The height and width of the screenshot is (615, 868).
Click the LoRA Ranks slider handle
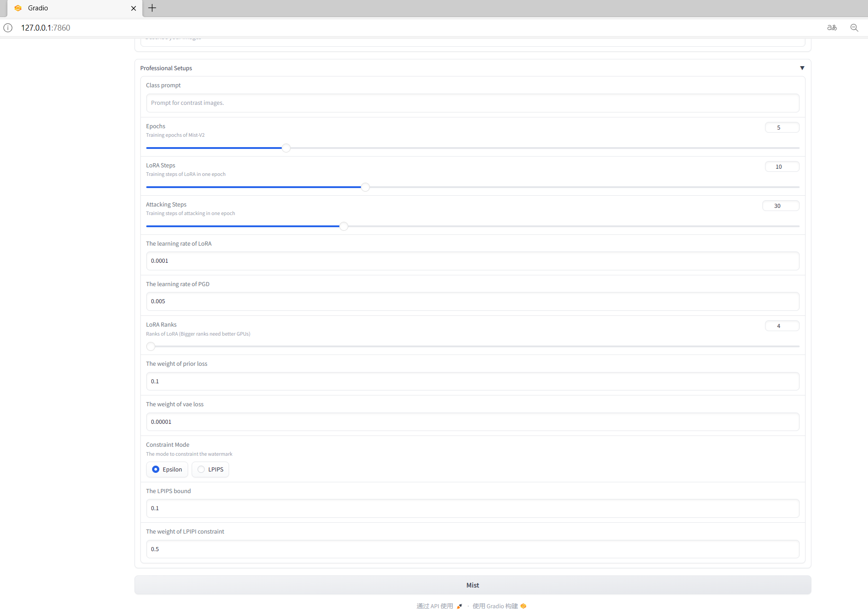pyautogui.click(x=151, y=346)
